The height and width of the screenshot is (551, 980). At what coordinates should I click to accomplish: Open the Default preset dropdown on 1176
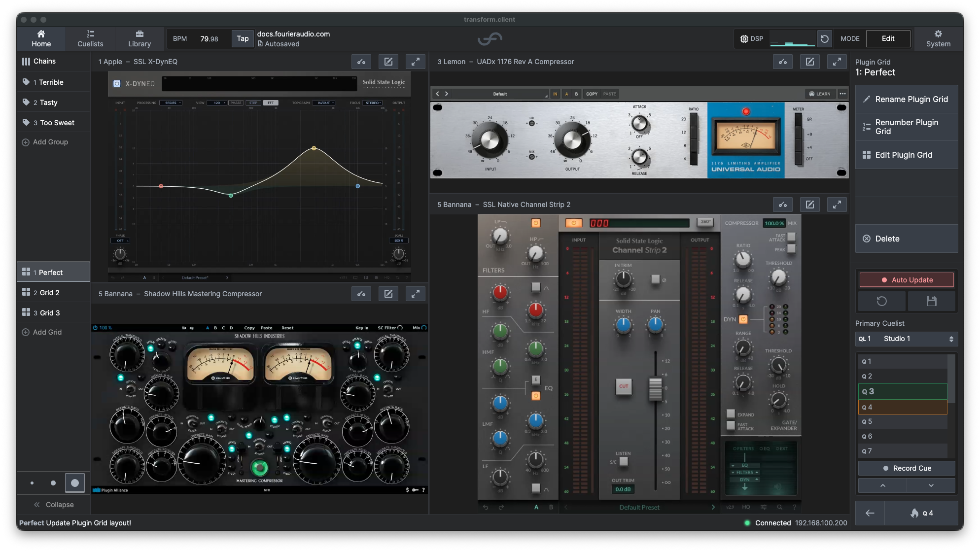tap(500, 94)
